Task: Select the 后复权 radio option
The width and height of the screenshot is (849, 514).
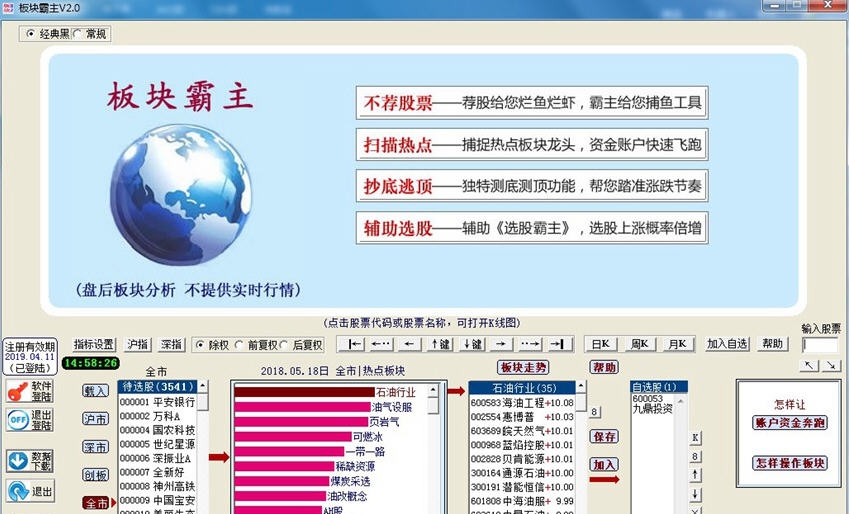Action: tap(283, 344)
